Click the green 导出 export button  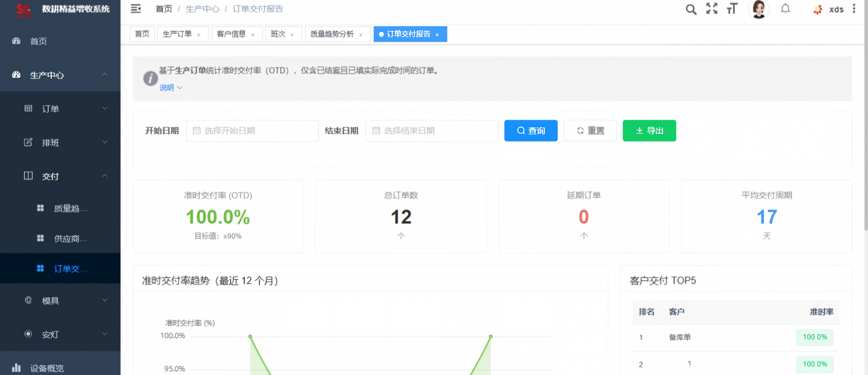click(x=650, y=131)
